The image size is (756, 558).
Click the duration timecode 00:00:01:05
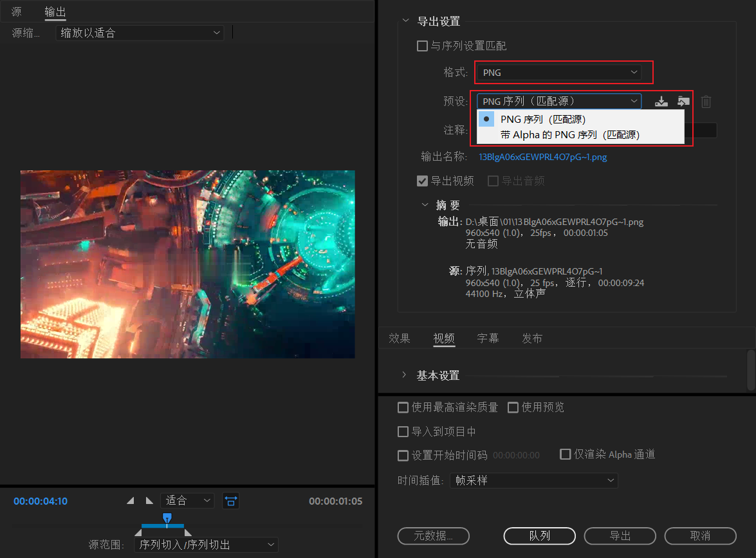pos(336,501)
